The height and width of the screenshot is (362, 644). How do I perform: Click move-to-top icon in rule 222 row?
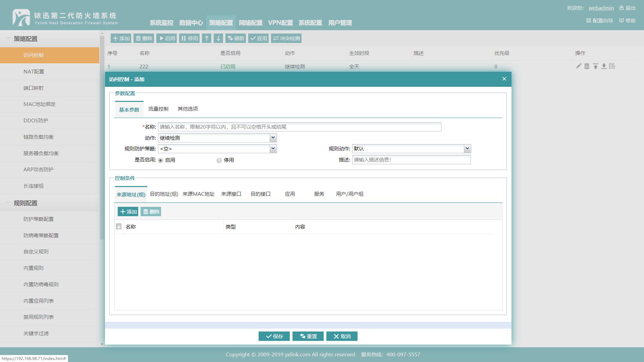click(x=595, y=66)
